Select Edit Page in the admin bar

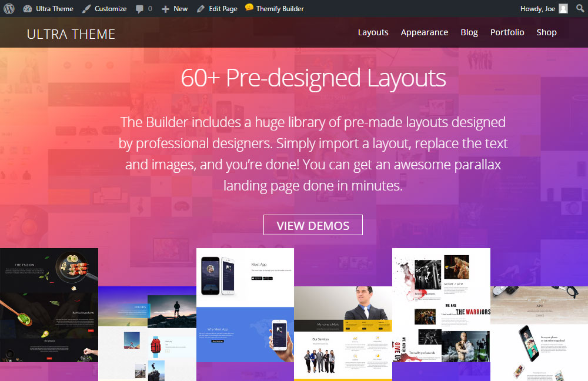pos(223,9)
